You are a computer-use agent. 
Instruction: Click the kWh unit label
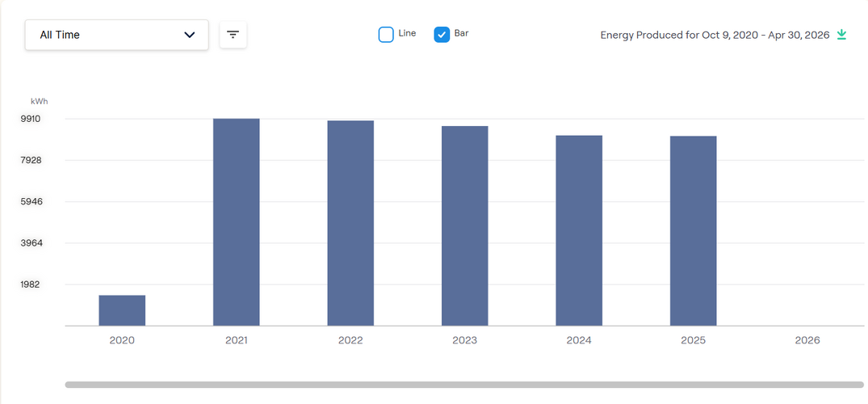tap(39, 102)
